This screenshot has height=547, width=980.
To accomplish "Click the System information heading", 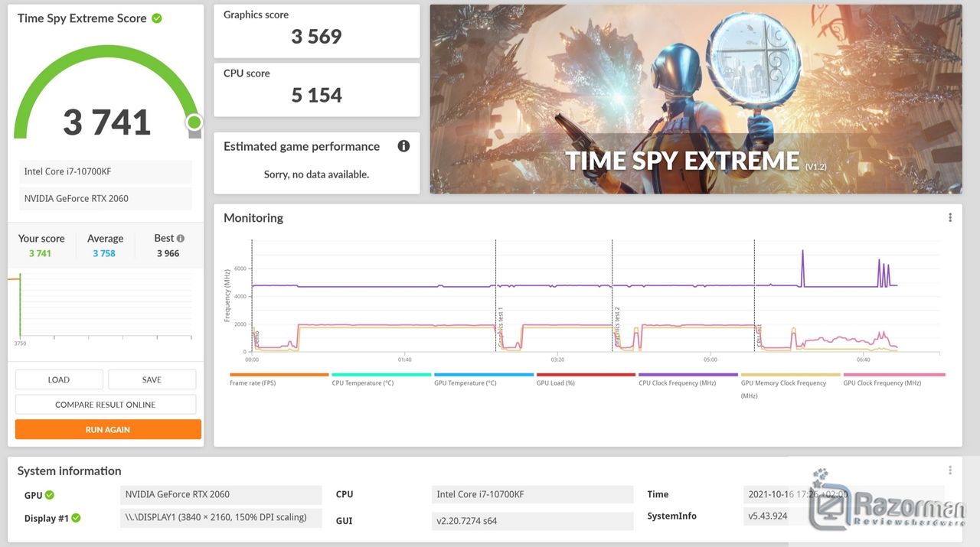I will pyautogui.click(x=70, y=471).
